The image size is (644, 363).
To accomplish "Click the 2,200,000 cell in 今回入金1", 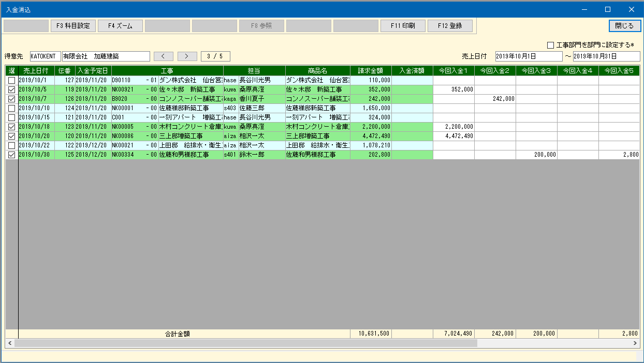I will click(453, 127).
